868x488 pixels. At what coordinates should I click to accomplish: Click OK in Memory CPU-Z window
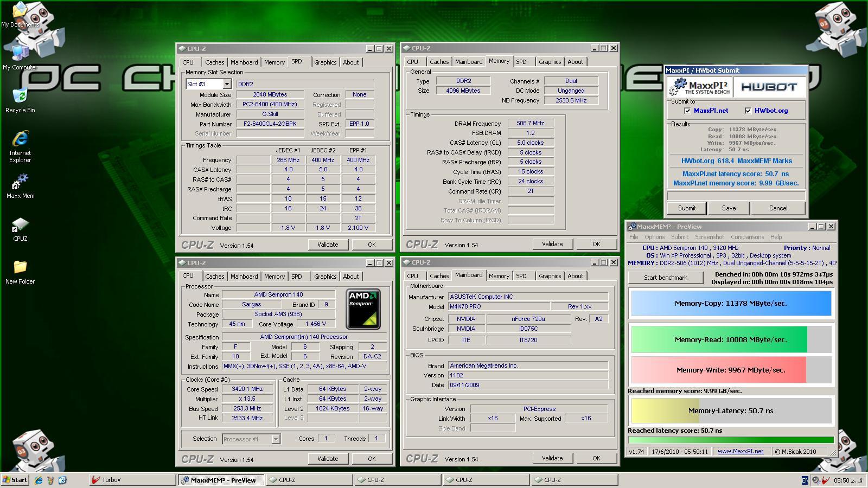[596, 244]
